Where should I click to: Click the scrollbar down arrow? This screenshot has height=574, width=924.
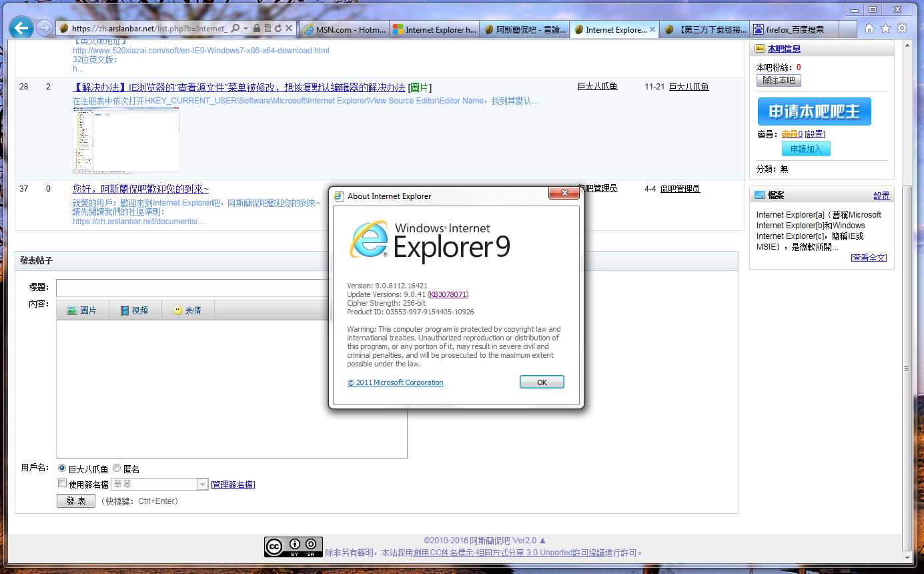907,559
